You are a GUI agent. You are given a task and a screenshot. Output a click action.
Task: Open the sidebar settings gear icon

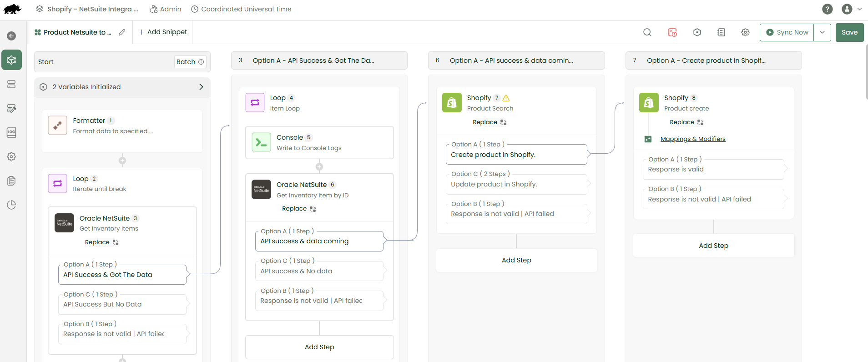point(12,156)
